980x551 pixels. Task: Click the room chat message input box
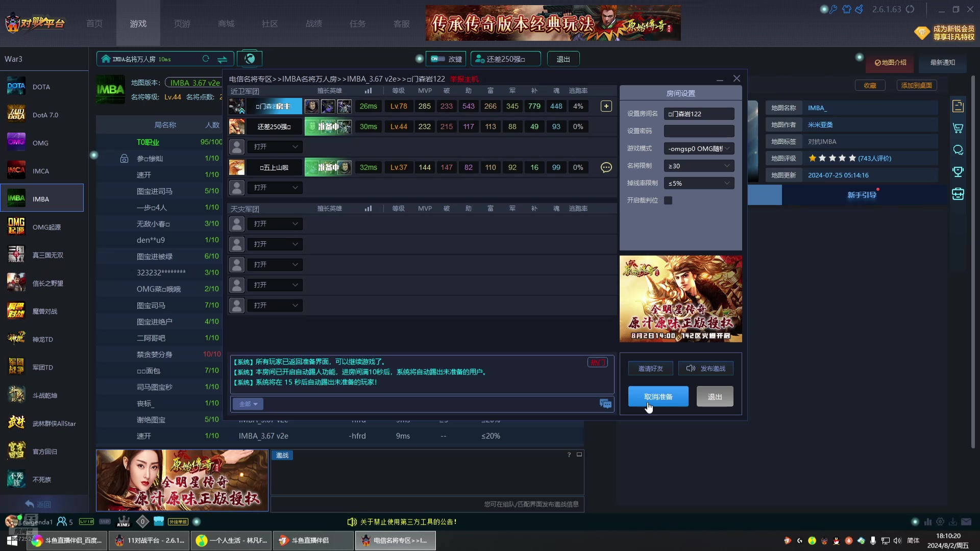click(x=430, y=404)
